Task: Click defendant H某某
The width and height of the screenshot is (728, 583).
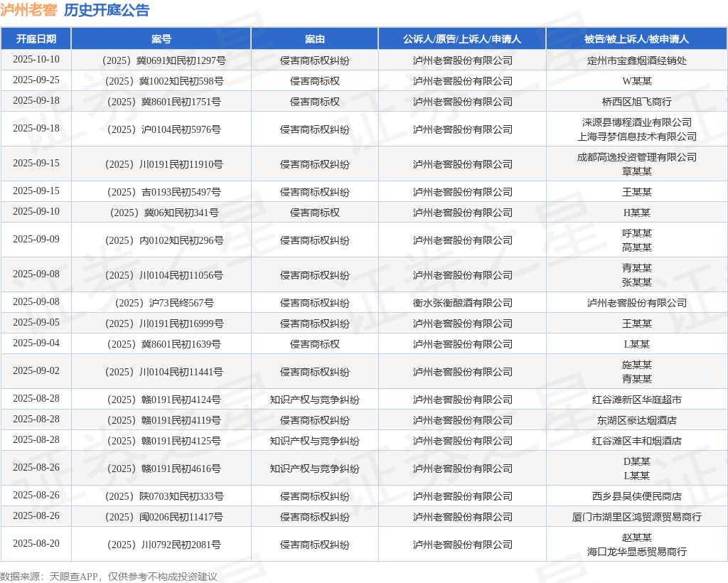Action: (x=636, y=213)
